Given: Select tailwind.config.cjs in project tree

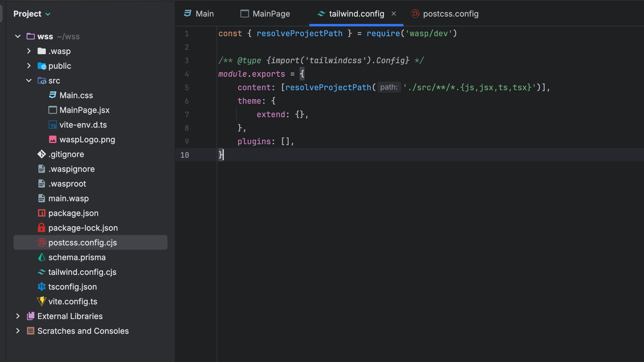Looking at the screenshot, I should (x=90, y=272).
